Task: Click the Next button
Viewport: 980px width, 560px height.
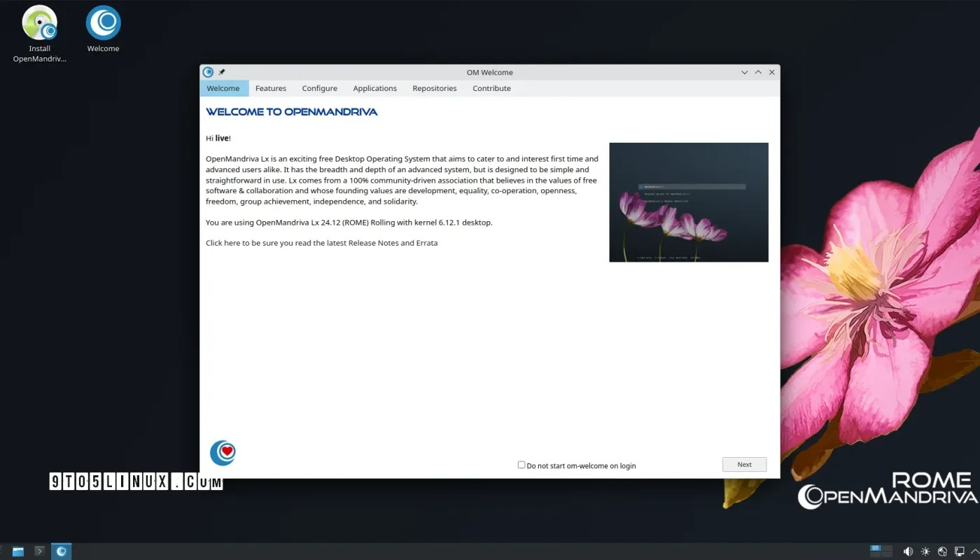Action: click(744, 464)
